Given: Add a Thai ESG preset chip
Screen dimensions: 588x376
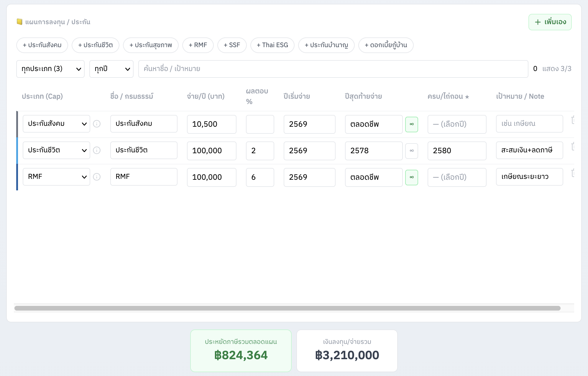Looking at the screenshot, I should click(x=272, y=45).
